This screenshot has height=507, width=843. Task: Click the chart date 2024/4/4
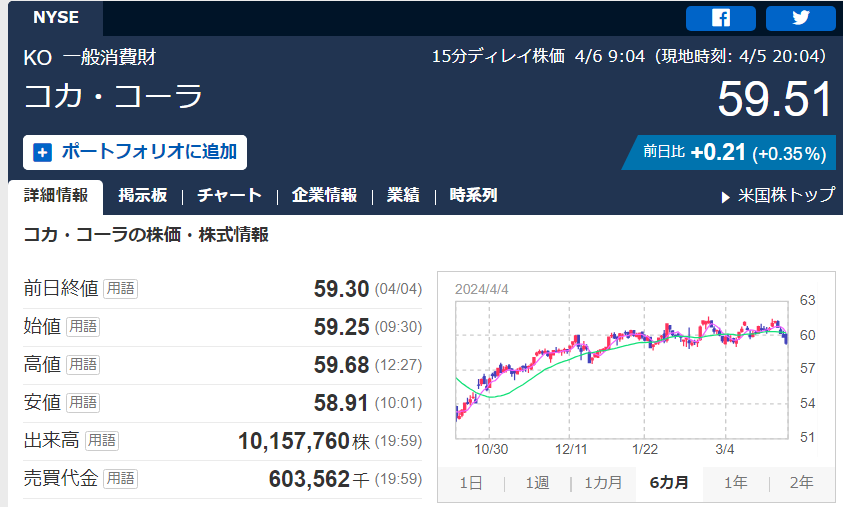pyautogui.click(x=482, y=289)
